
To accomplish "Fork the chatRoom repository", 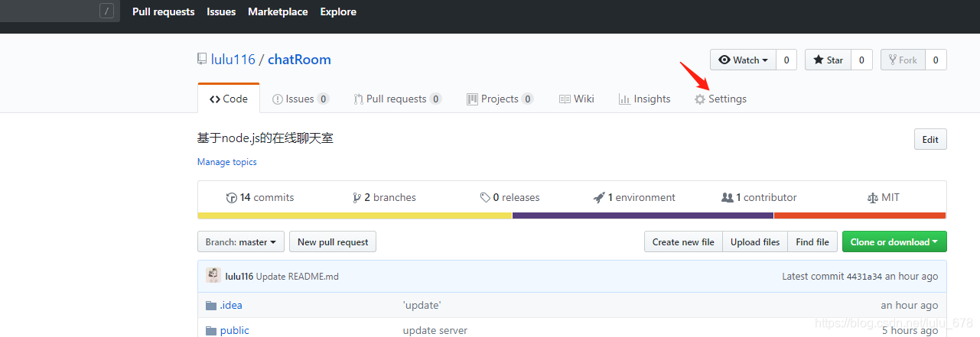I will (x=903, y=60).
